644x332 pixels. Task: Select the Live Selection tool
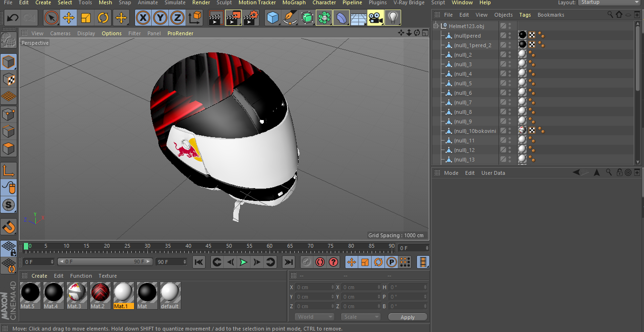(x=51, y=18)
